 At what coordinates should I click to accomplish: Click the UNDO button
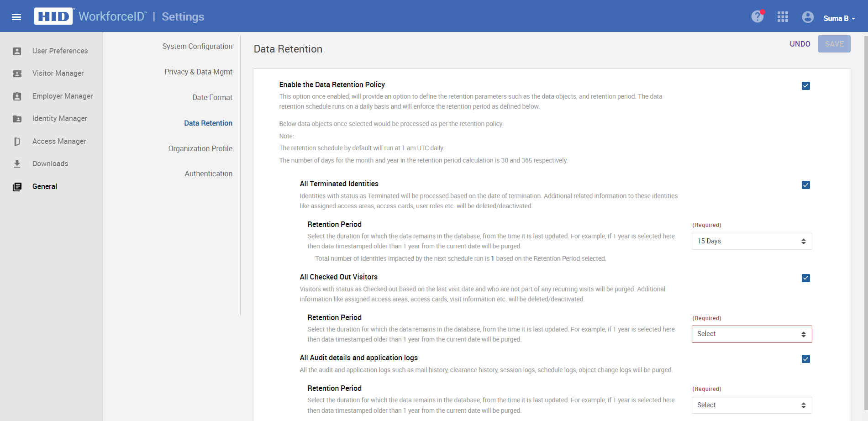tap(800, 44)
